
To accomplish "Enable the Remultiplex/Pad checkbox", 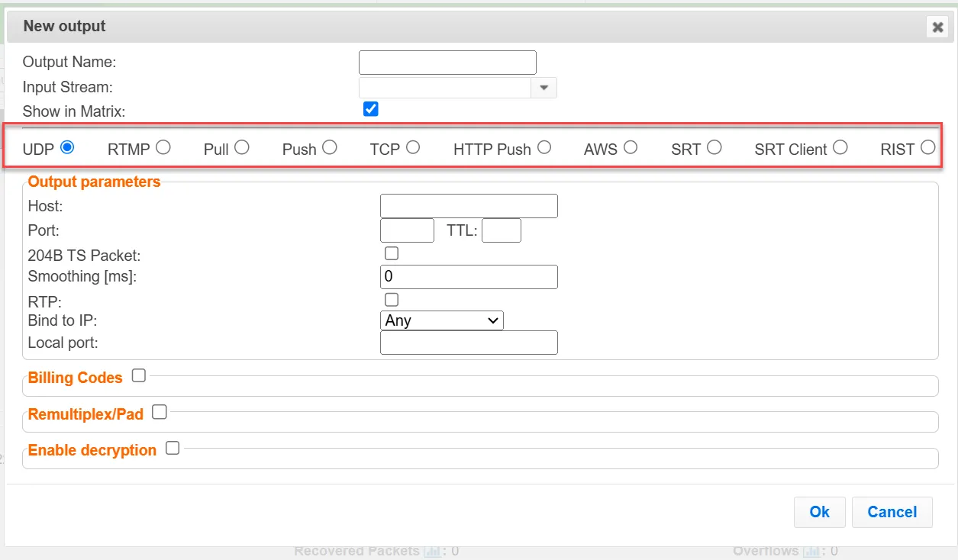I will click(159, 412).
